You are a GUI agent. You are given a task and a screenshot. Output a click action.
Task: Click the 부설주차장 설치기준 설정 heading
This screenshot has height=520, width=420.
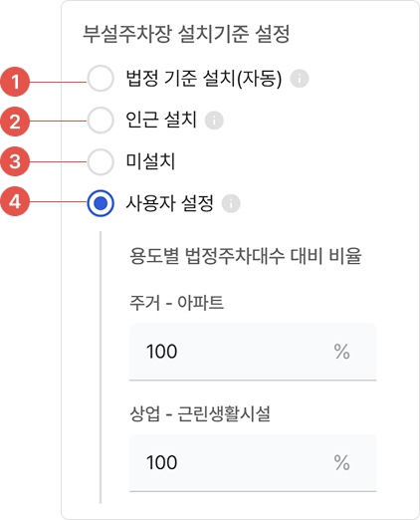(186, 34)
